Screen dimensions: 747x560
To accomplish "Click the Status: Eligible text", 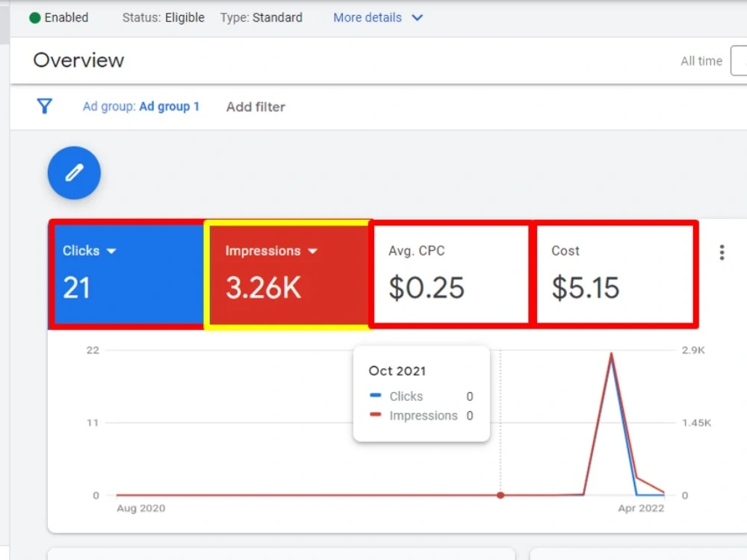I will pos(164,18).
